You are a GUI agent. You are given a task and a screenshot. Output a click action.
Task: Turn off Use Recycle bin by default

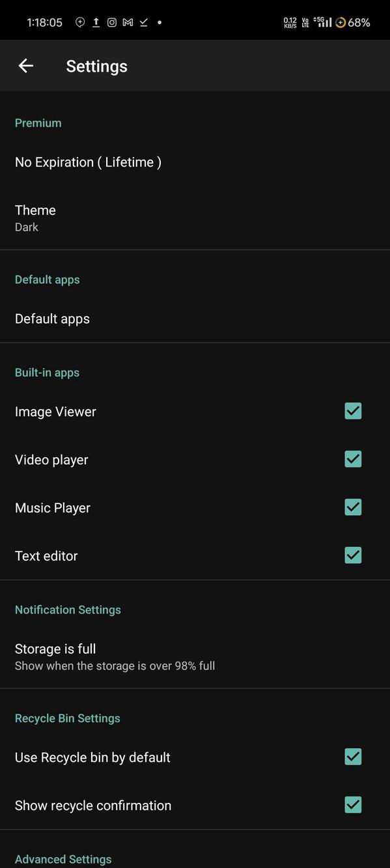(x=352, y=757)
